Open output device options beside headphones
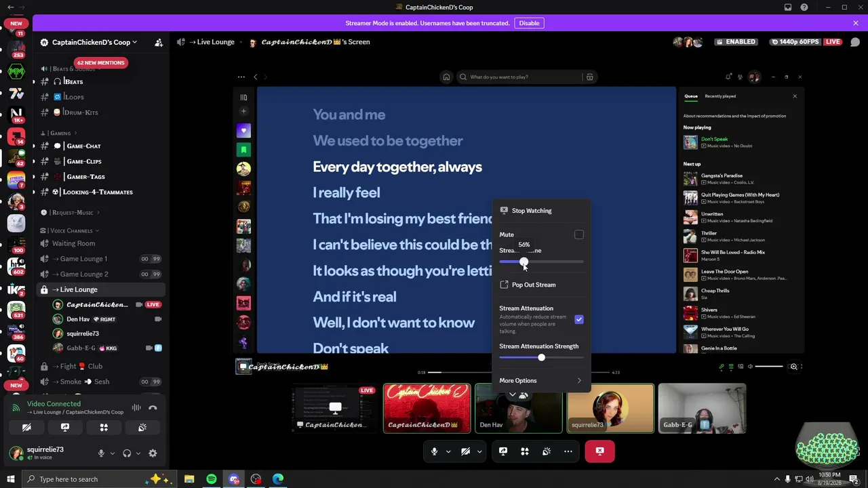Image resolution: width=868 pixels, height=488 pixels. click(x=138, y=453)
